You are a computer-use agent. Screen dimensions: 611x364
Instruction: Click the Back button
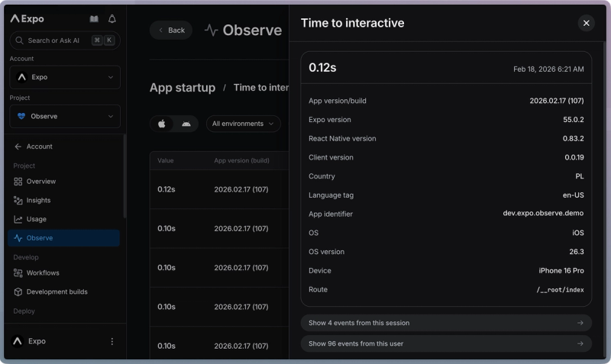(x=171, y=30)
